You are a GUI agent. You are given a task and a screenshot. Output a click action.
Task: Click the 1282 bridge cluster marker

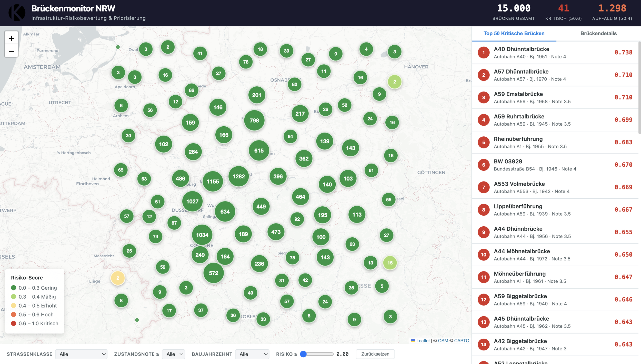[238, 176]
